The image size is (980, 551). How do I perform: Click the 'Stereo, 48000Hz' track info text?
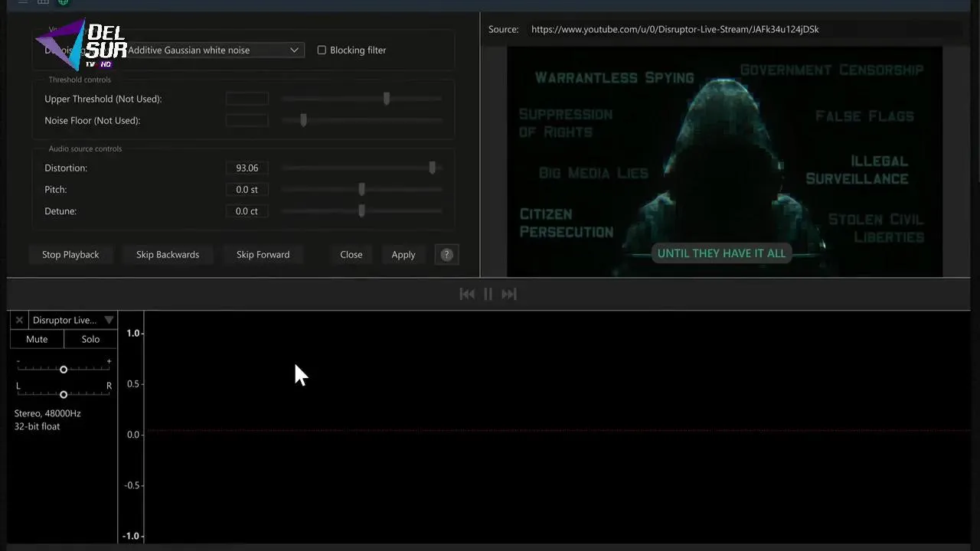click(x=47, y=413)
